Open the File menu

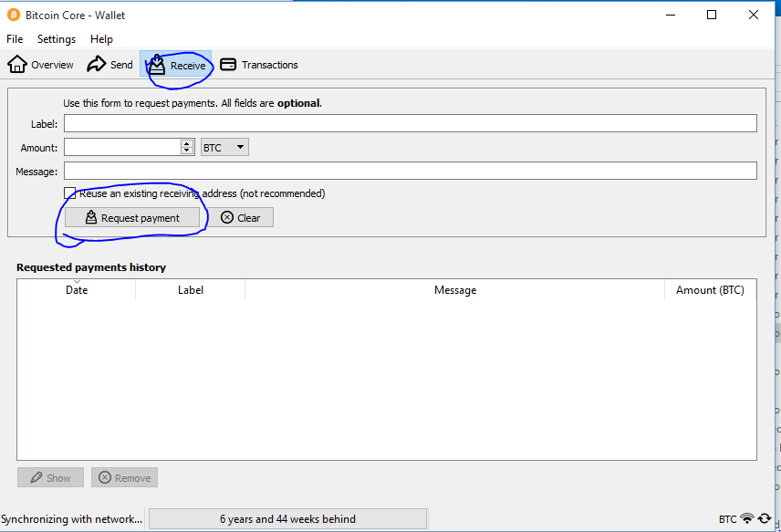[15, 39]
